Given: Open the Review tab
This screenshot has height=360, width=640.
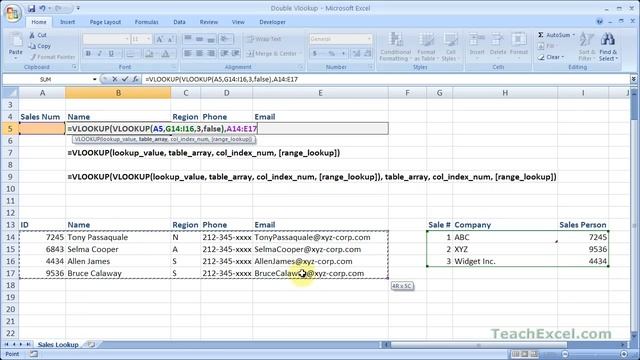Looking at the screenshot, I should pos(209,22).
